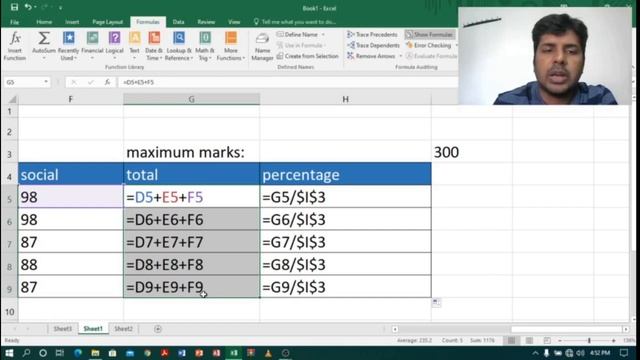Open Define Name dropdown

[323, 35]
